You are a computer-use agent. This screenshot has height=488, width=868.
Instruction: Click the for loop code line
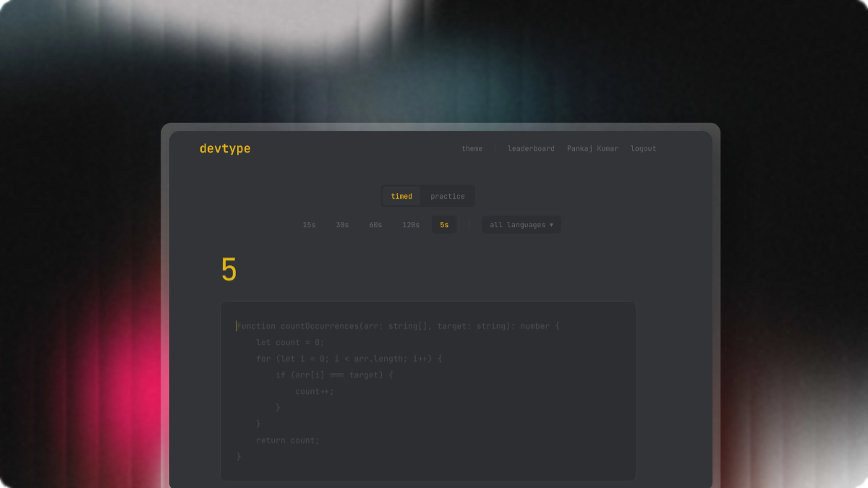pos(349,359)
